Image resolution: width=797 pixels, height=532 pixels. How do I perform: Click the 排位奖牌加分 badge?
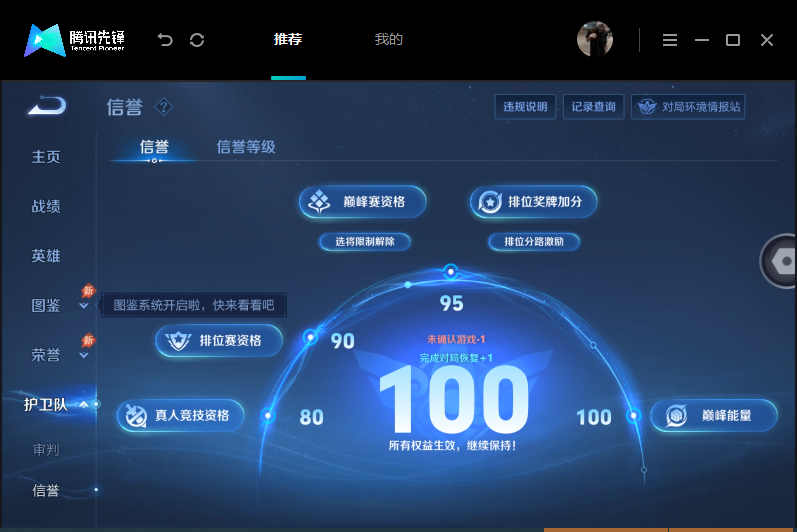(533, 202)
